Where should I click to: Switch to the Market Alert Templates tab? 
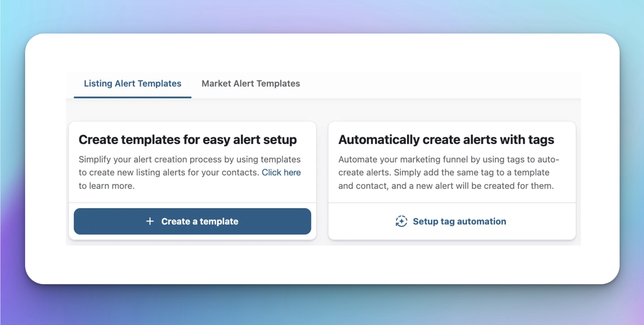[x=251, y=83]
